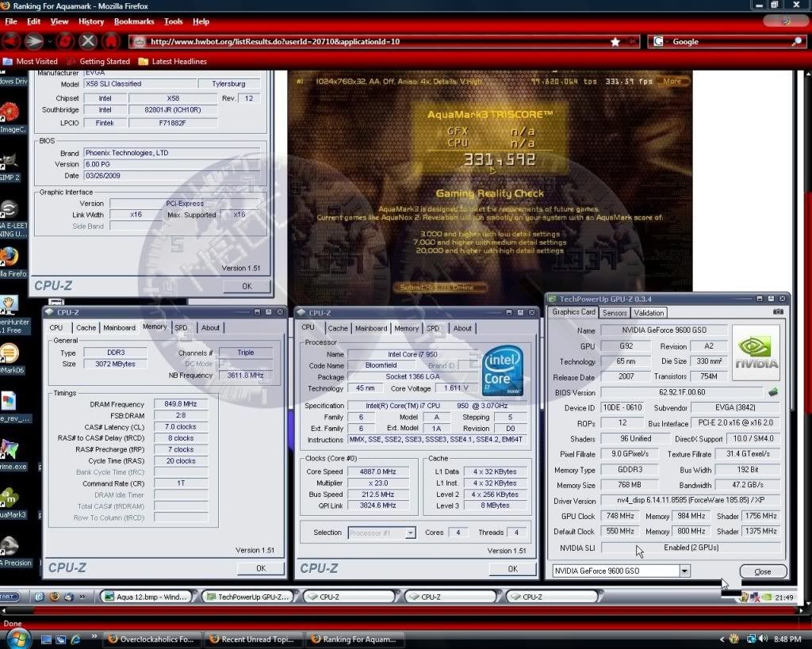Click the 331,592 AquaMark score
Screen dimensions: 812x649
pos(499,159)
